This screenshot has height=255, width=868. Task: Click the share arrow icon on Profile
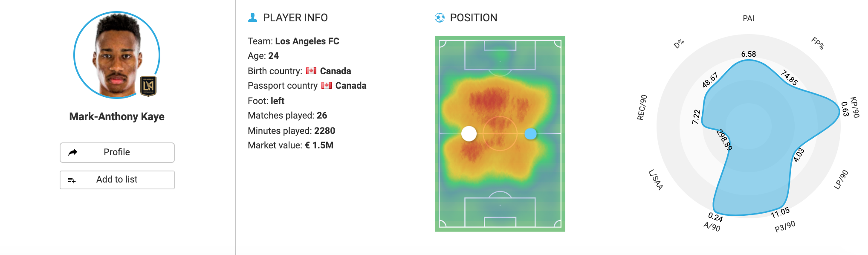point(73,152)
